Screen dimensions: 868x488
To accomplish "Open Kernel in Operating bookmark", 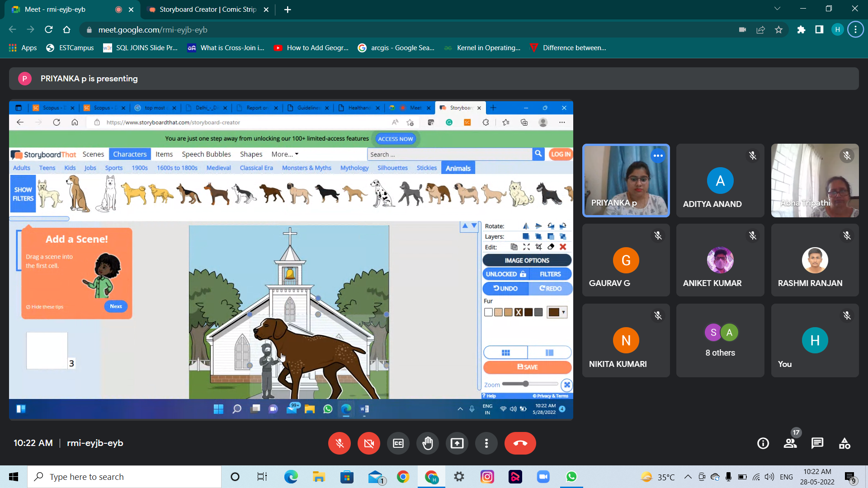I will [482, 48].
